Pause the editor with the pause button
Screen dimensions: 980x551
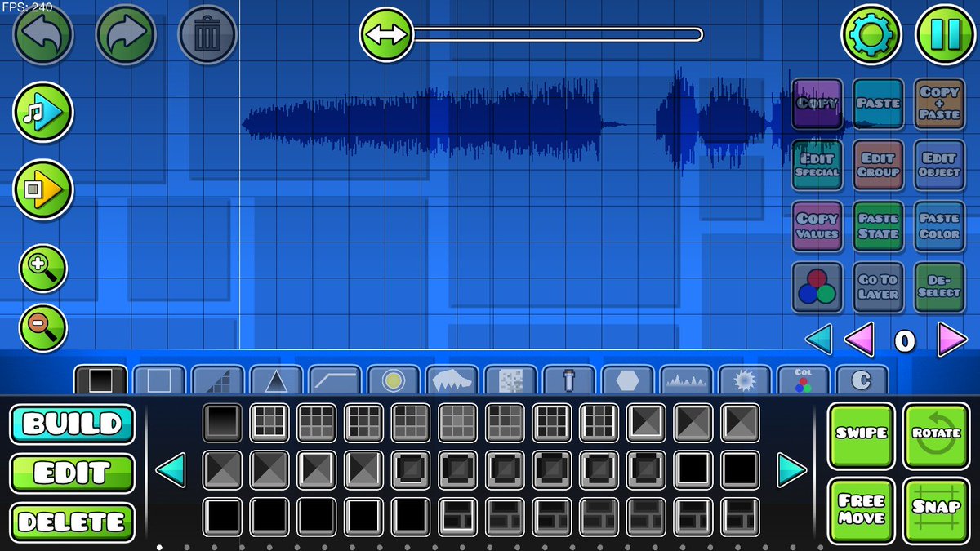(945, 34)
